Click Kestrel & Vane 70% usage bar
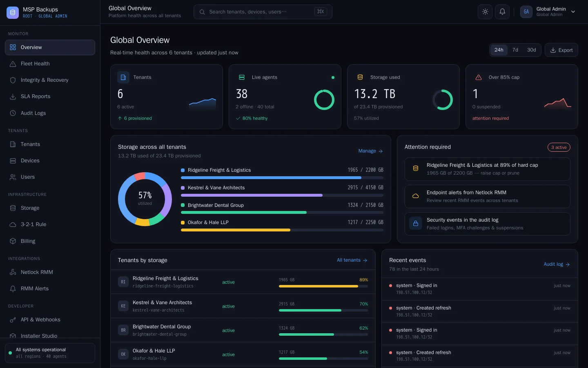The image size is (588, 368). pyautogui.click(x=323, y=310)
